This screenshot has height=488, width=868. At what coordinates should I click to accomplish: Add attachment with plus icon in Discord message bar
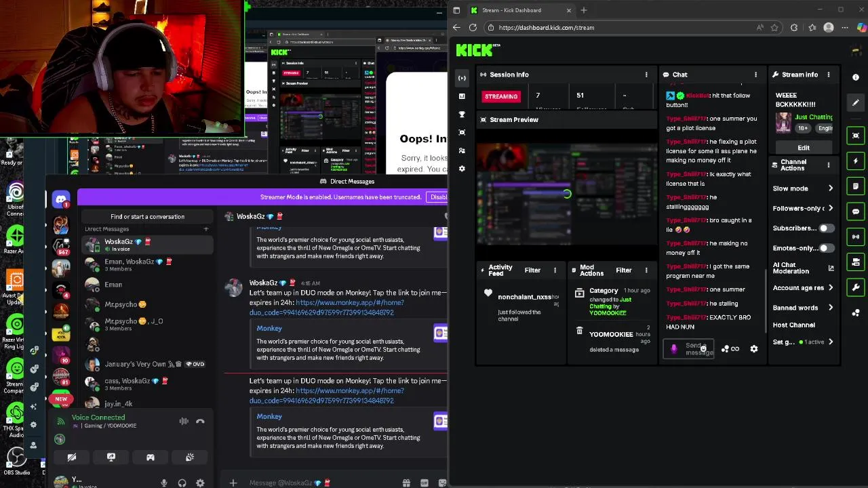[233, 483]
